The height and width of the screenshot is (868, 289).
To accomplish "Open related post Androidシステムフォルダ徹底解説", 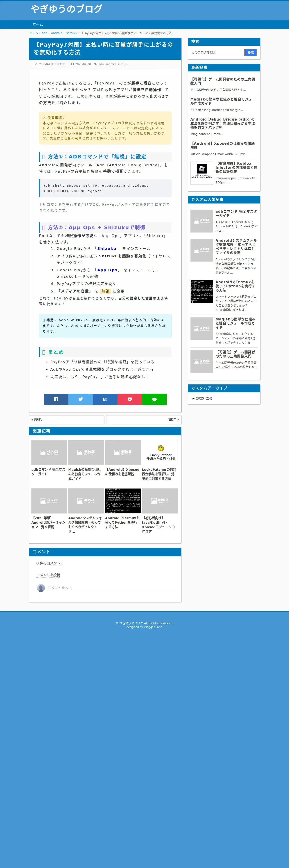I will (x=86, y=525).
